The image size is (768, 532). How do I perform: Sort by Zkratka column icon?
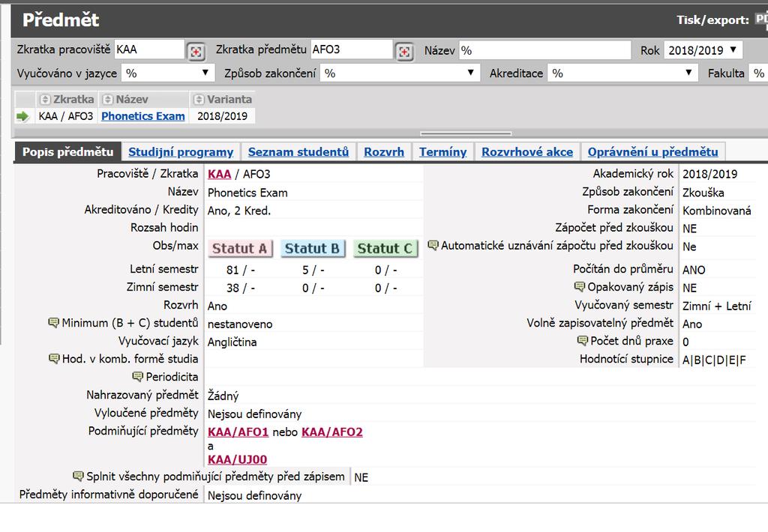(x=44, y=100)
